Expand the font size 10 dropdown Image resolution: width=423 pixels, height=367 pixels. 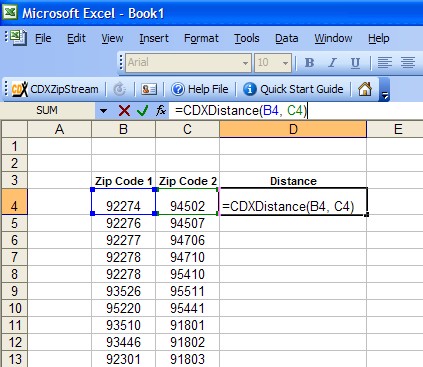click(285, 63)
